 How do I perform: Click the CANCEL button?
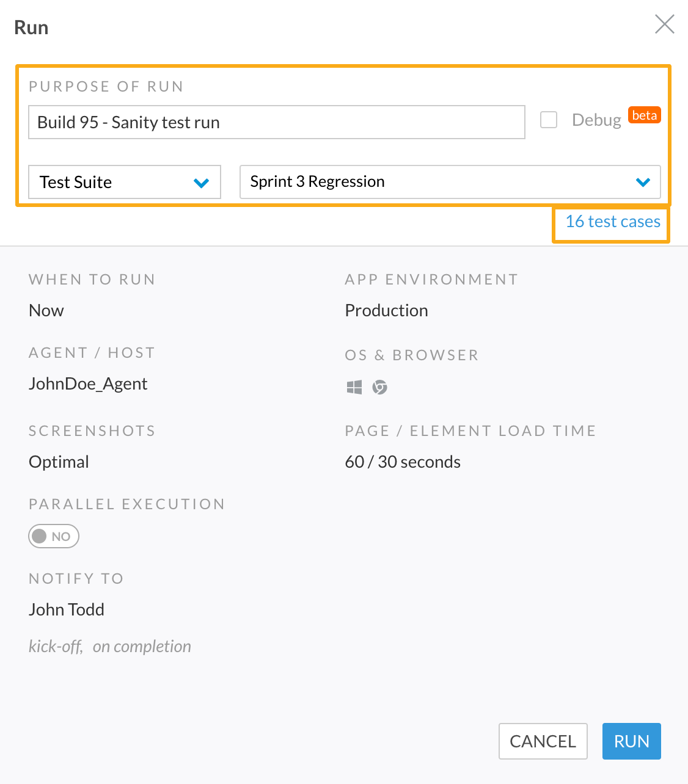click(x=543, y=741)
